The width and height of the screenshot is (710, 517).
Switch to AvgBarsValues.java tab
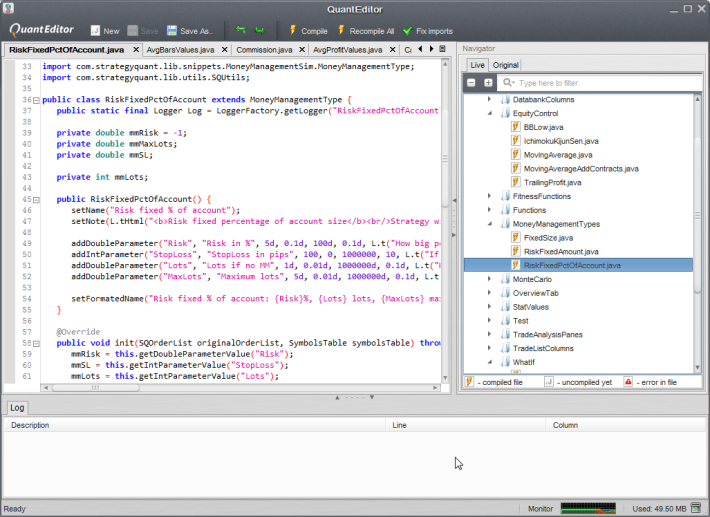click(x=180, y=50)
